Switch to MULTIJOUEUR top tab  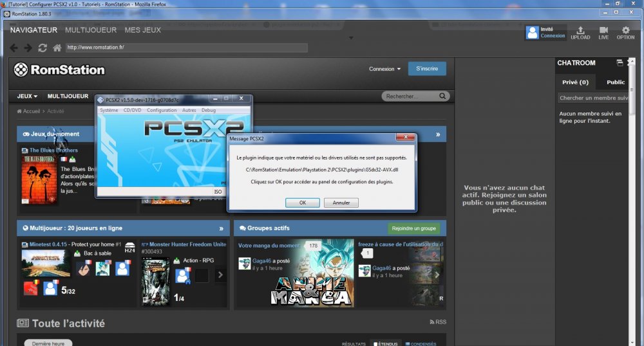[91, 30]
